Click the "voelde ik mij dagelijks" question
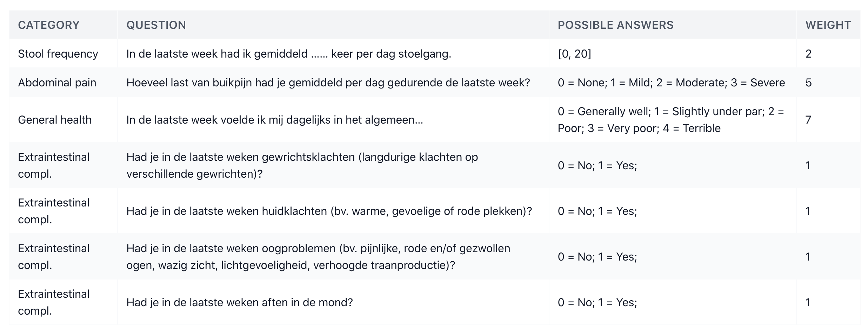868x335 pixels. tap(274, 120)
